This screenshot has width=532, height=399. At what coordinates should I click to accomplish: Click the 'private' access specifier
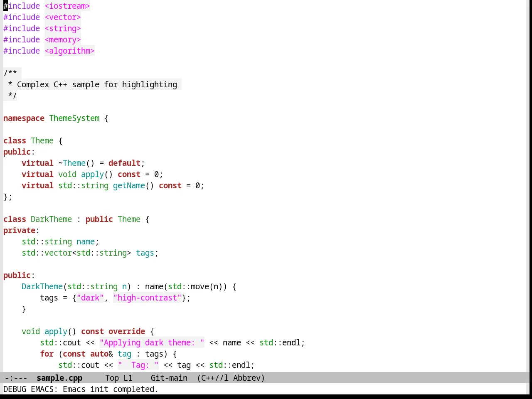[x=20, y=230]
